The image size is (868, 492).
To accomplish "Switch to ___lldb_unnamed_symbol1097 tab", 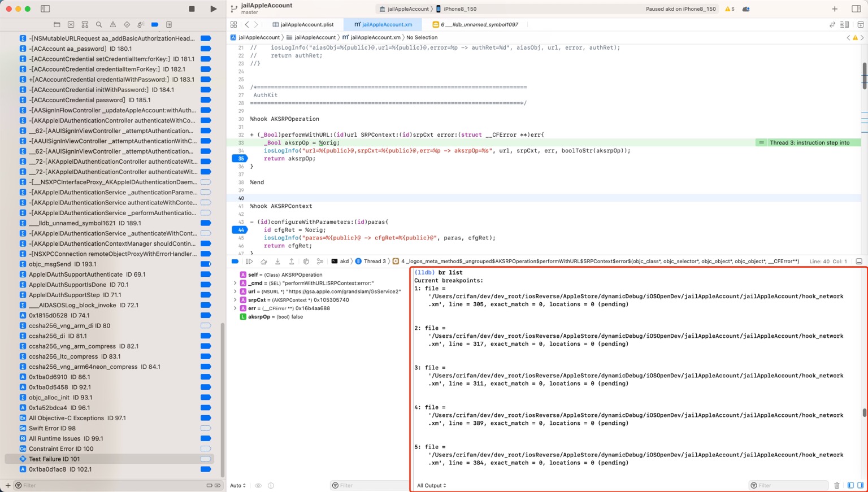I will [475, 25].
